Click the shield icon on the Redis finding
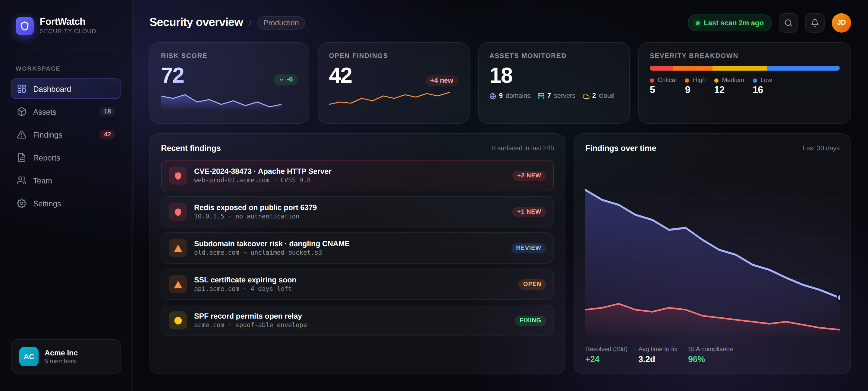The image size is (868, 391). point(178,211)
